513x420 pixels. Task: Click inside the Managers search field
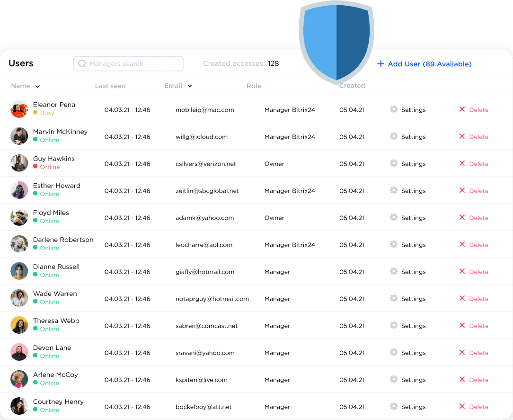point(128,63)
